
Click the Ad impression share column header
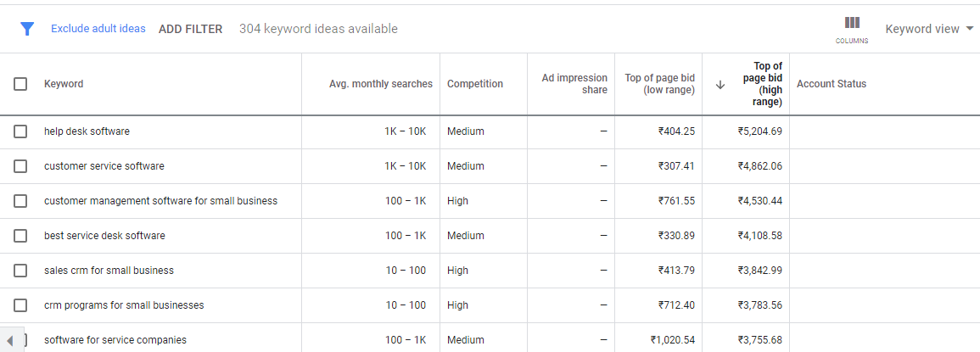[x=574, y=84]
